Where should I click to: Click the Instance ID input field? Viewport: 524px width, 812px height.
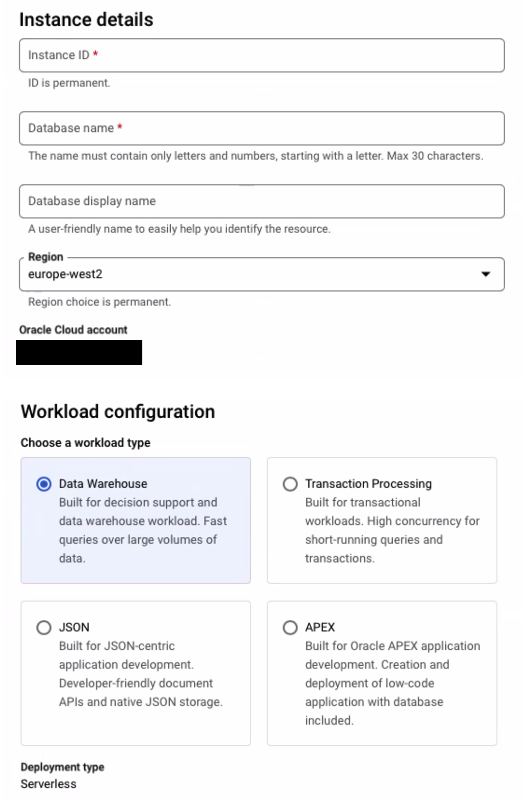point(261,55)
